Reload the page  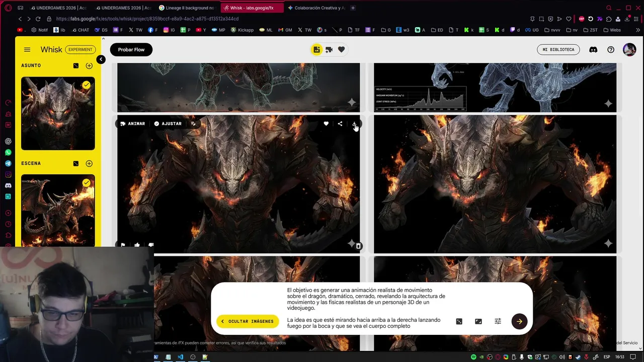[38, 19]
